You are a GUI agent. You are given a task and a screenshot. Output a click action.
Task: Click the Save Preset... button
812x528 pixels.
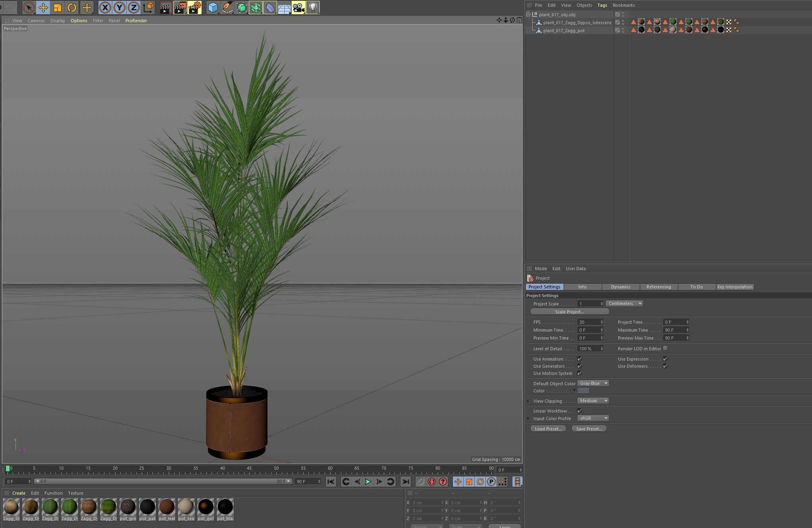click(x=589, y=429)
